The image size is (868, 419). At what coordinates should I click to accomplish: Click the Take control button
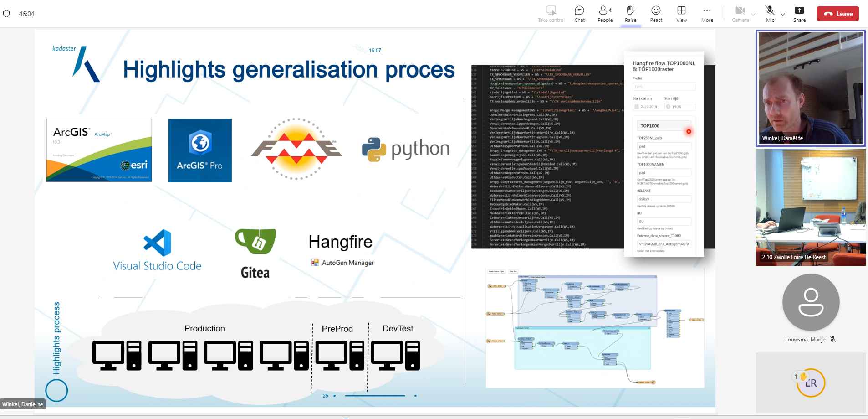[x=551, y=14]
